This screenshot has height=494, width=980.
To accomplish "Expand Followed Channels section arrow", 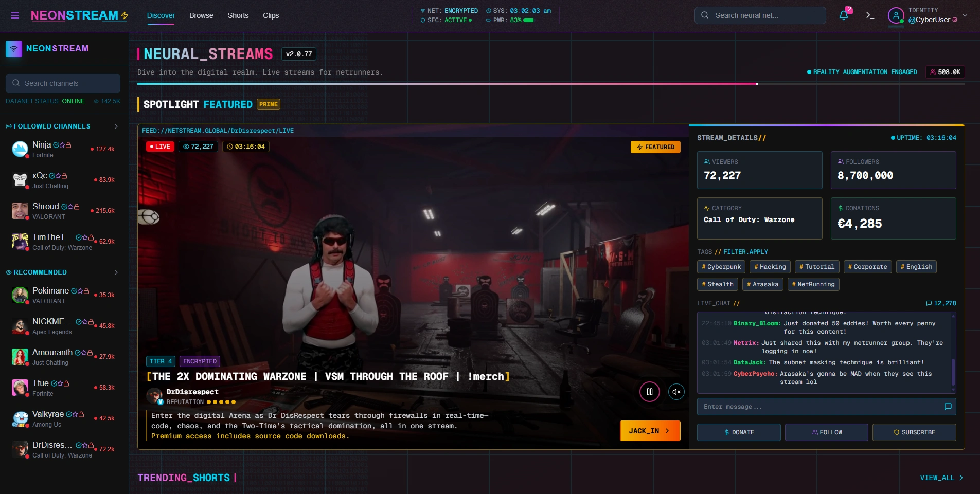I will (116, 126).
